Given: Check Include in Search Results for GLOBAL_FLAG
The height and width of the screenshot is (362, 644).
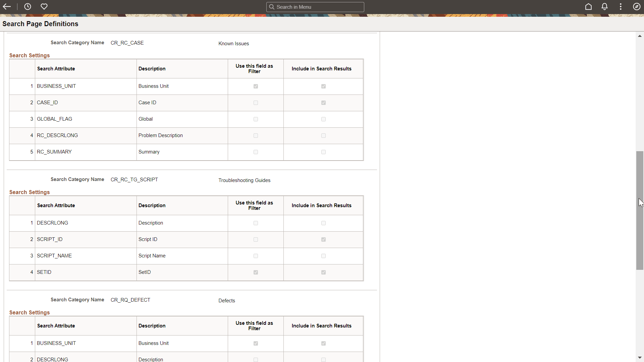Looking at the screenshot, I should coord(323,119).
